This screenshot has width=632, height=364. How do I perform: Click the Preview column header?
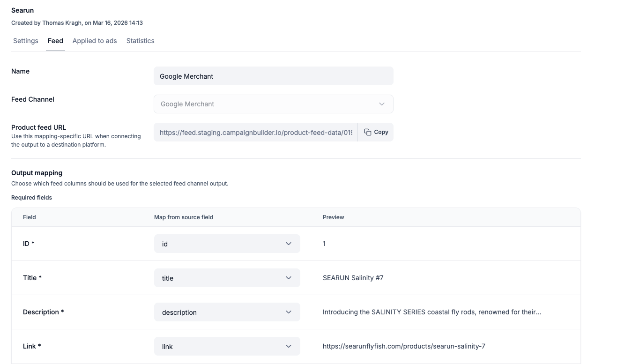[334, 217]
